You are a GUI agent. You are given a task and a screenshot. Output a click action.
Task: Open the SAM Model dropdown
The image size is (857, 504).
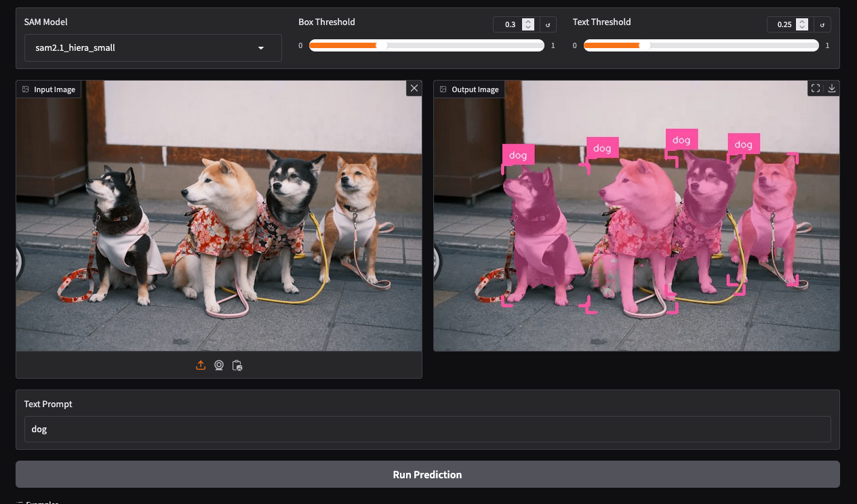click(x=153, y=48)
